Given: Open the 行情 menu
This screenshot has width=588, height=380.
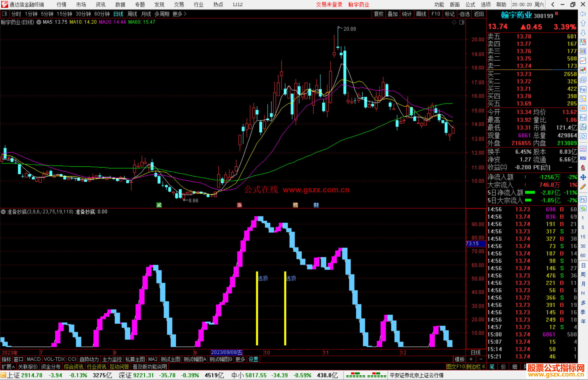Looking at the screenshot, I should click(62, 5).
